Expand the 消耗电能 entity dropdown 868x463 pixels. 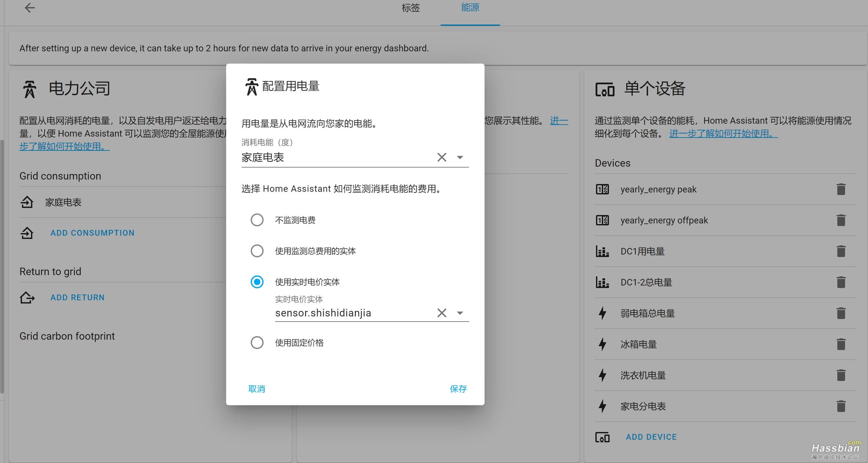460,157
